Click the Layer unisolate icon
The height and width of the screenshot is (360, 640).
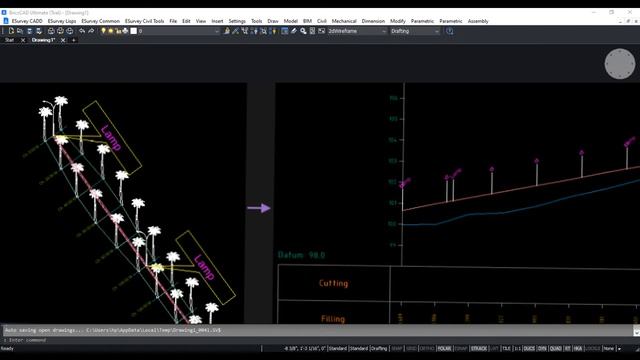(263, 31)
